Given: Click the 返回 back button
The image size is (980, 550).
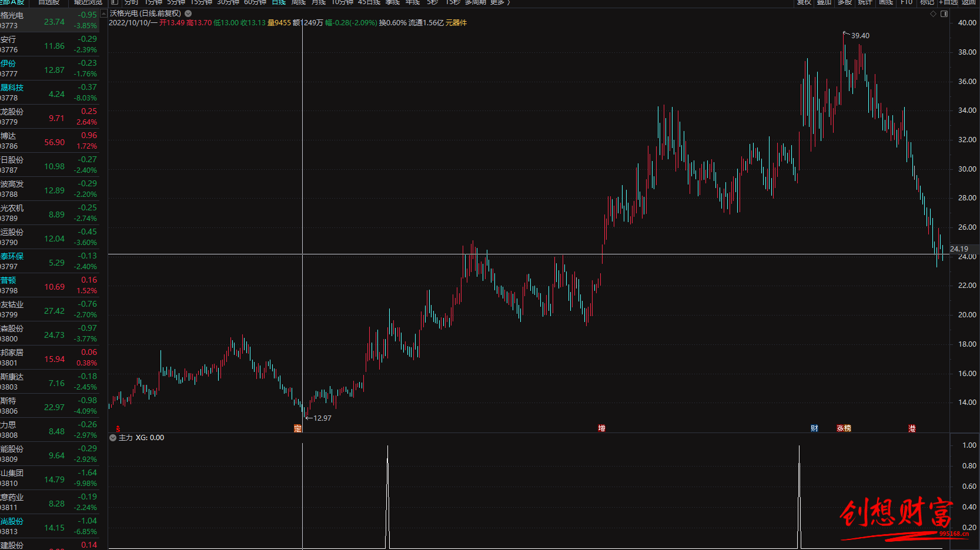Looking at the screenshot, I should tap(969, 2).
